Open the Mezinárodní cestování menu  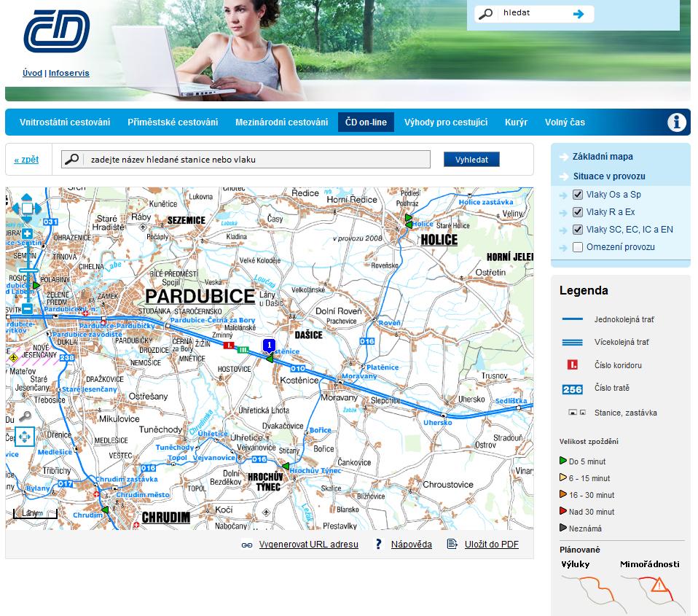[x=281, y=122]
